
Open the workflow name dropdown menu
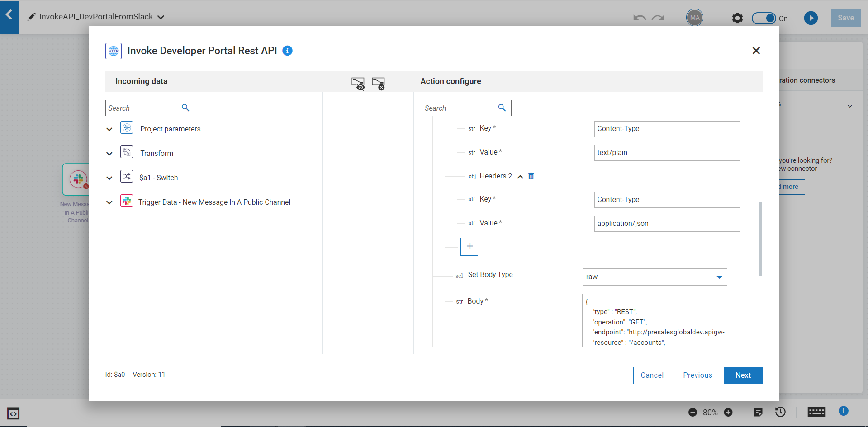(x=161, y=17)
